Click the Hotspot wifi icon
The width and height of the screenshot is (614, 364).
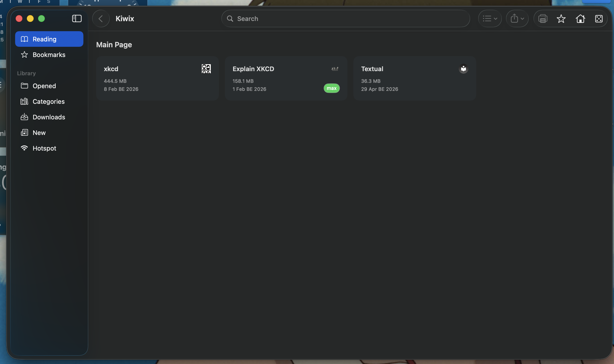tap(24, 148)
